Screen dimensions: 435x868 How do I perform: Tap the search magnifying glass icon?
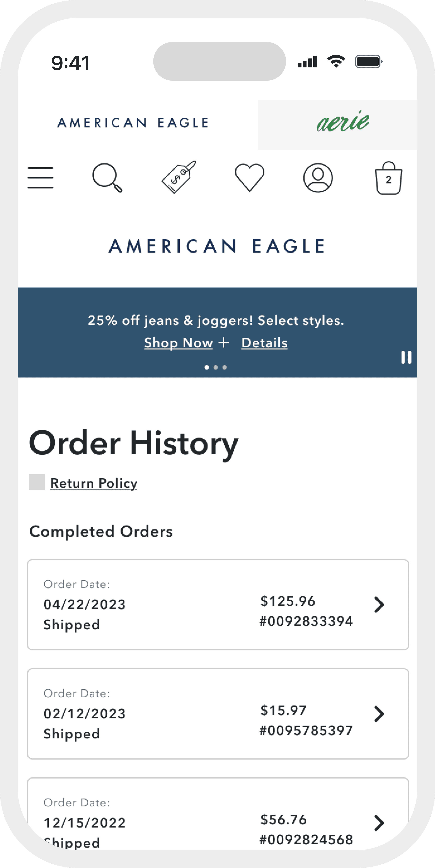[107, 178]
